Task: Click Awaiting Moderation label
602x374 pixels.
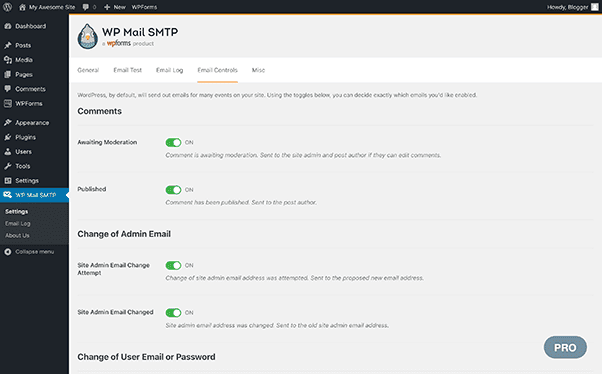Action: coord(107,142)
